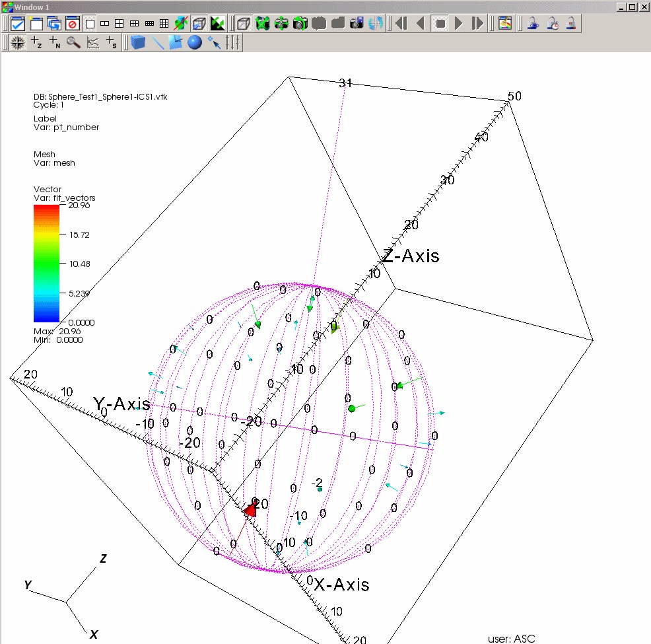Click the fit_vectors color legend bar
Image resolution: width=651 pixels, height=644 pixels.
pos(46,263)
